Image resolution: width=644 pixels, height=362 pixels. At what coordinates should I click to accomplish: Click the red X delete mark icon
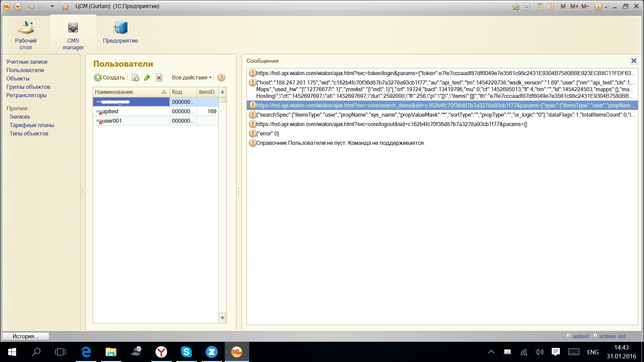(x=159, y=78)
